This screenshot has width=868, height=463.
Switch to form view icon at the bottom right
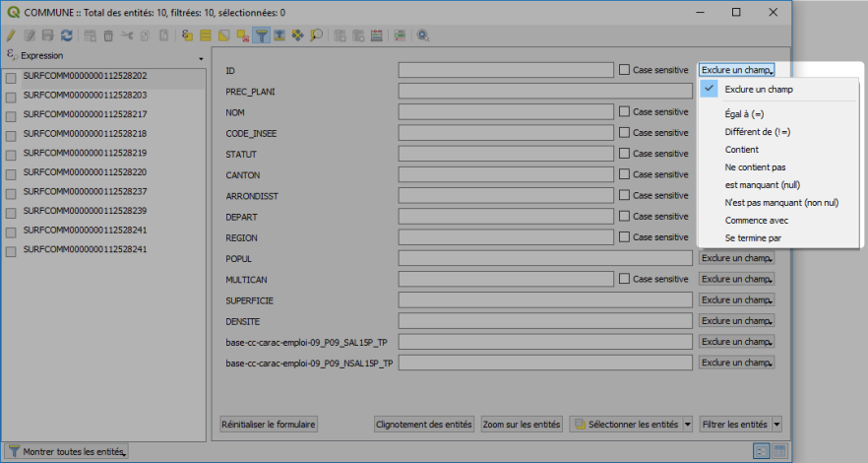point(762,451)
